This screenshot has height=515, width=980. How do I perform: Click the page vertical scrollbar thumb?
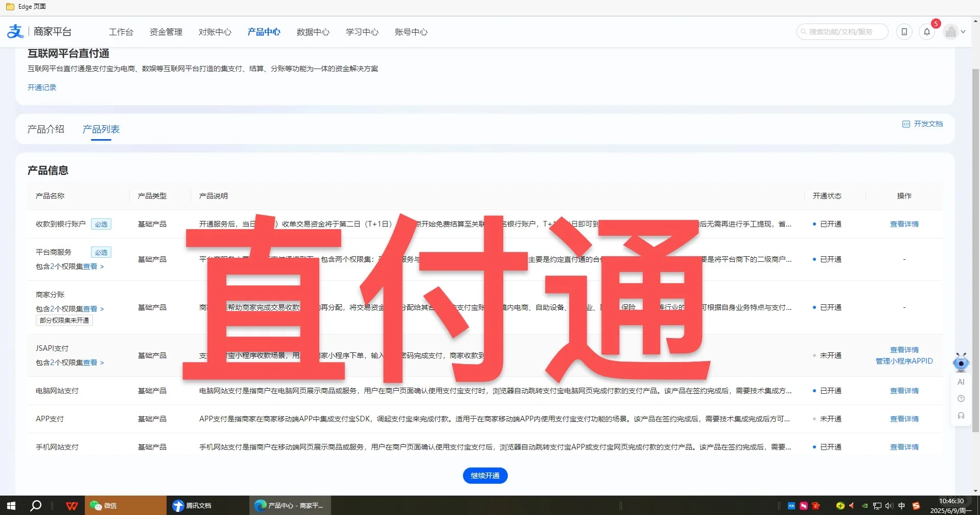tap(975, 251)
